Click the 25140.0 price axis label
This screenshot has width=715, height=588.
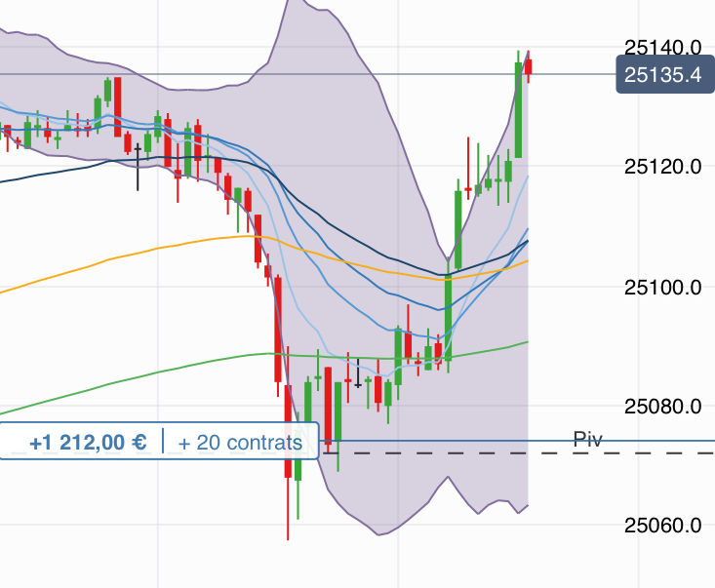[662, 47]
